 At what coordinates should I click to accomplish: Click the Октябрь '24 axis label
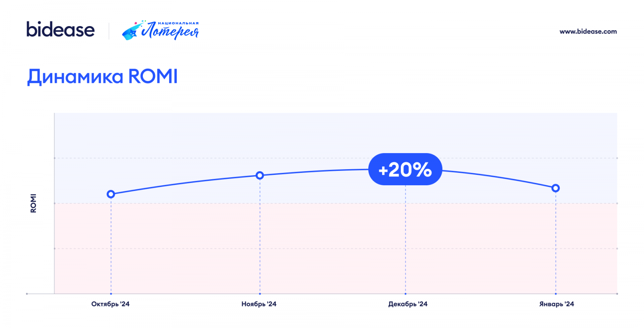(x=110, y=304)
